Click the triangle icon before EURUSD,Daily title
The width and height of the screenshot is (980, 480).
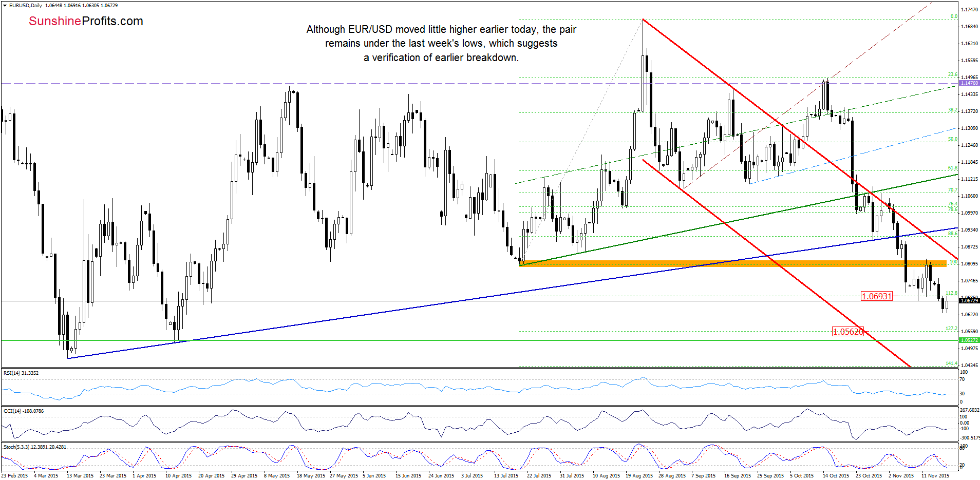5,6
